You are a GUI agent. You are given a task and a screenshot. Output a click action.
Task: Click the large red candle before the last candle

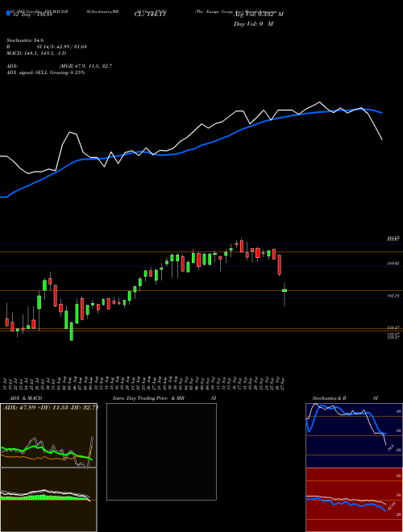280,265
